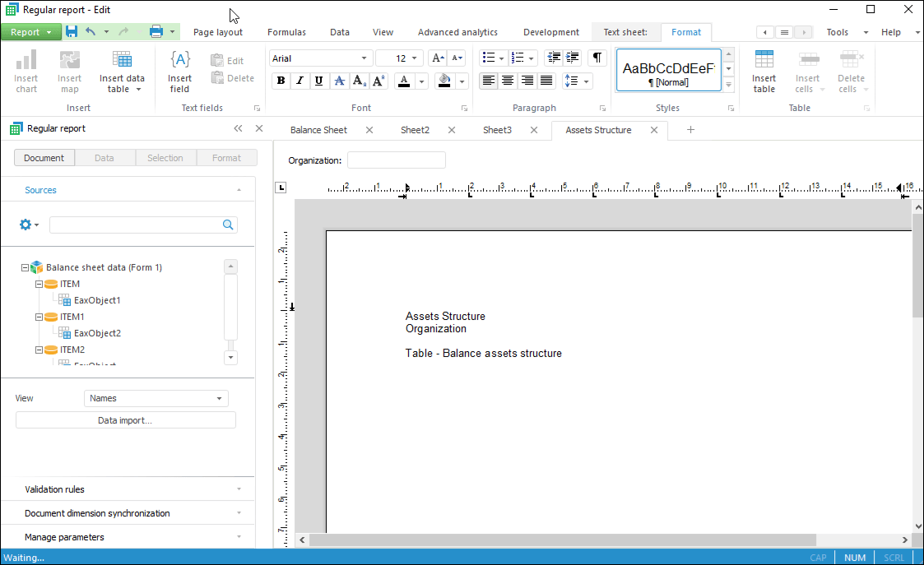
Task: Open the Arial font name dropdown
Action: pos(320,58)
